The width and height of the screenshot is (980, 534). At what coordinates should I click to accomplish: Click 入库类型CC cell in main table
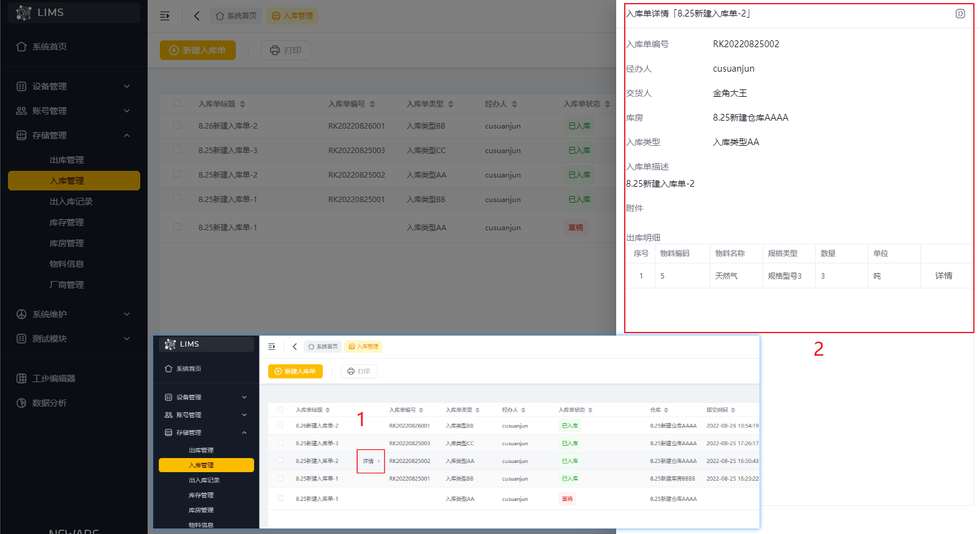coord(426,151)
